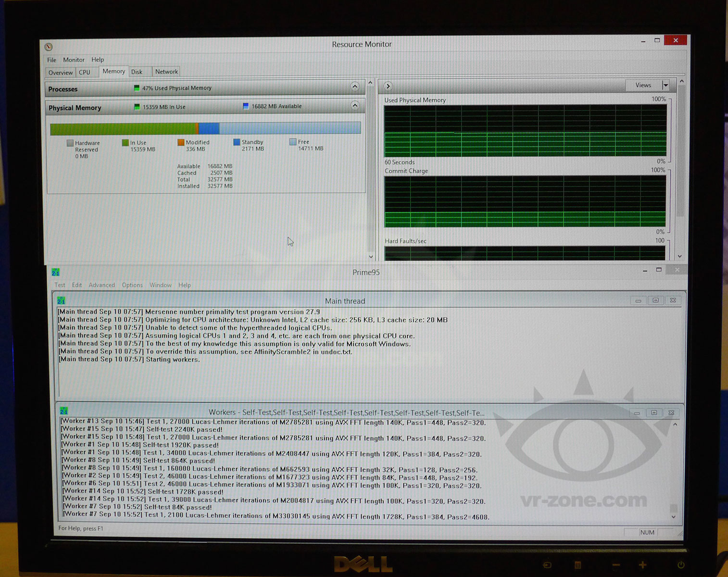Click the In Use green legend swatch

tap(126, 143)
